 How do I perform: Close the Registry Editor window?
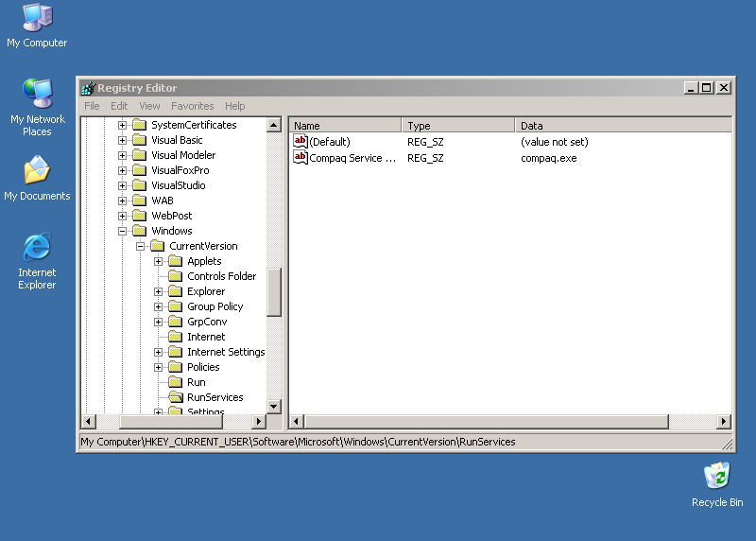click(x=724, y=88)
